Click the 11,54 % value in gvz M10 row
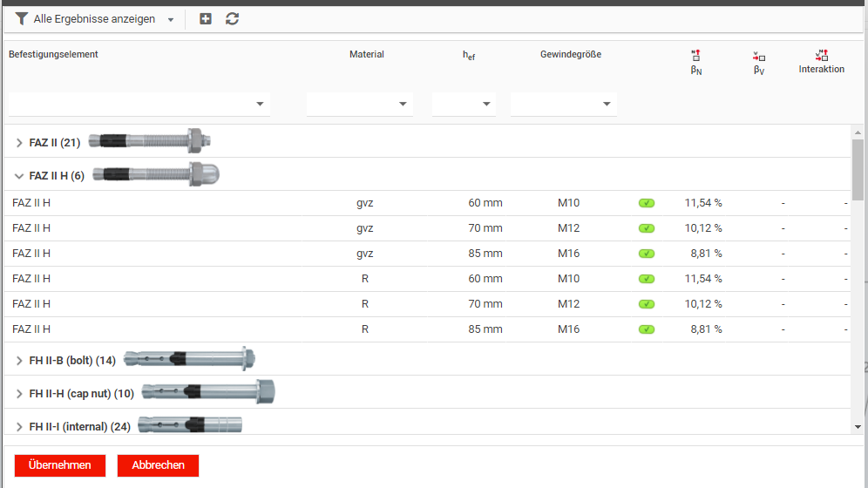The width and height of the screenshot is (868, 488). (703, 203)
